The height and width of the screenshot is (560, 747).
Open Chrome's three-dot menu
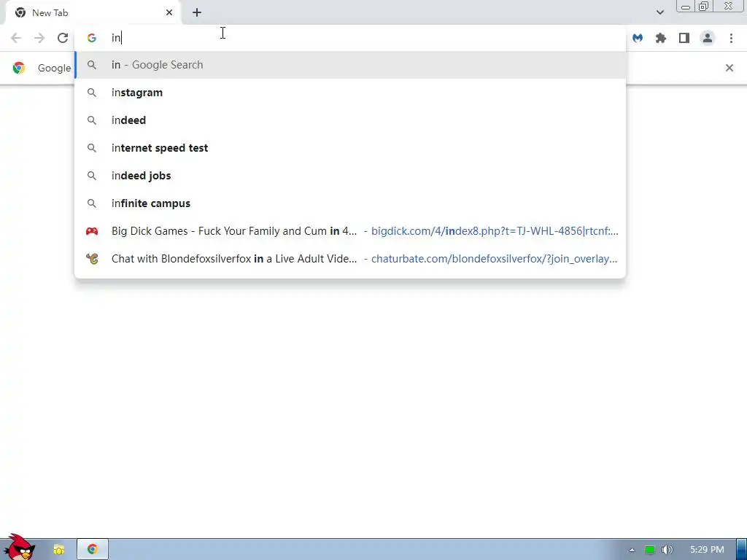point(731,38)
